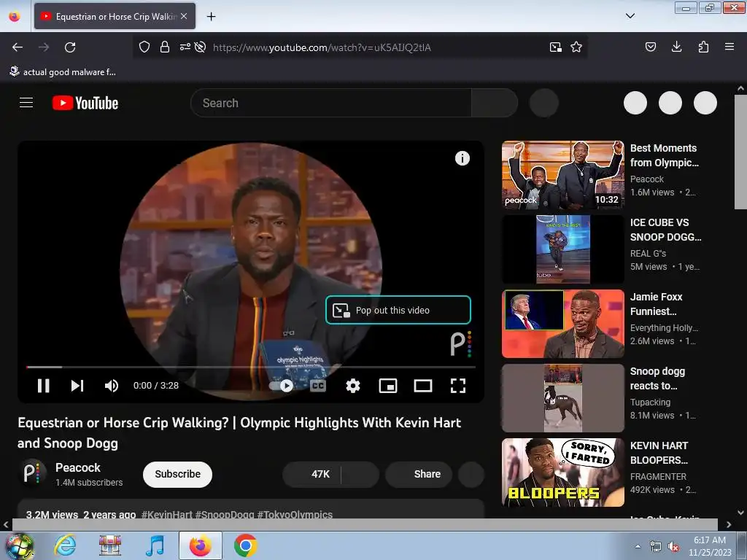Click #KevinHart hashtag link
This screenshot has height=560, width=747.
tap(167, 515)
